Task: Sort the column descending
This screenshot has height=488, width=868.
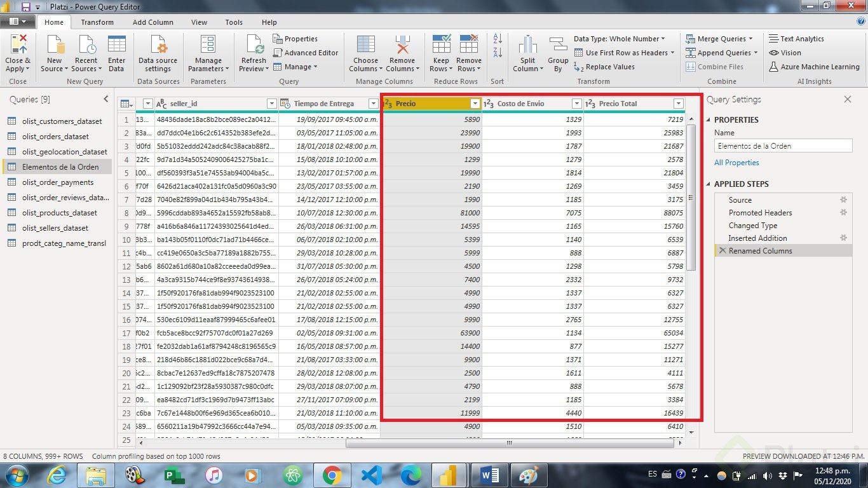Action: tap(498, 53)
